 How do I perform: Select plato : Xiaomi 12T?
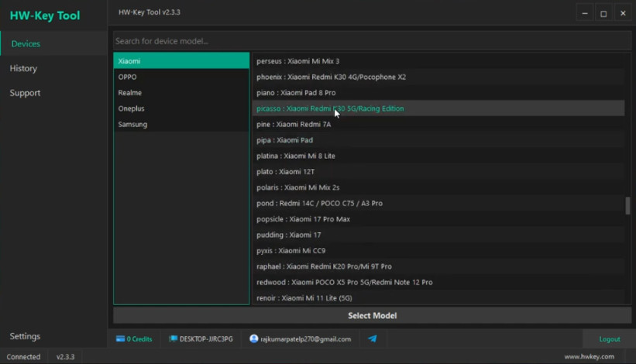[438, 171]
